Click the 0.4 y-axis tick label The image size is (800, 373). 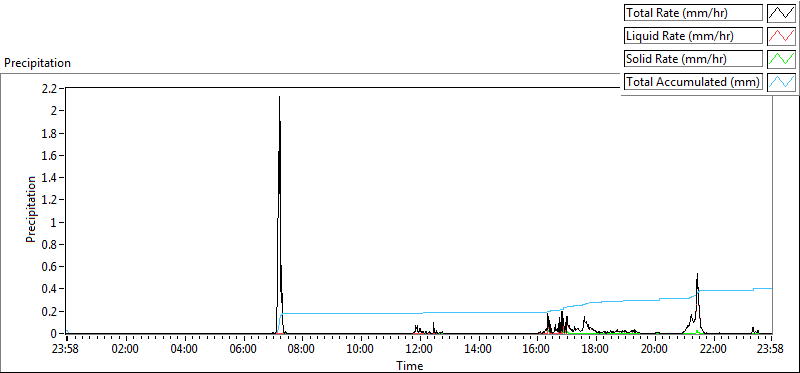point(50,289)
